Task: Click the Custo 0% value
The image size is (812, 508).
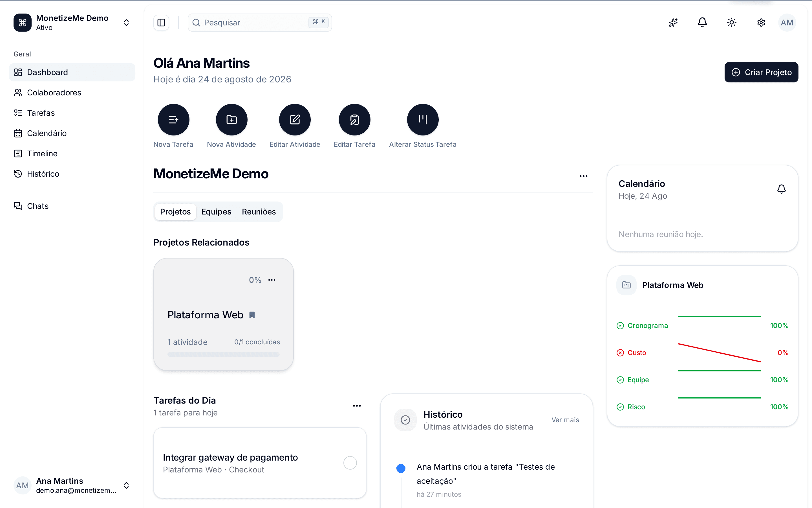Action: coord(783,353)
